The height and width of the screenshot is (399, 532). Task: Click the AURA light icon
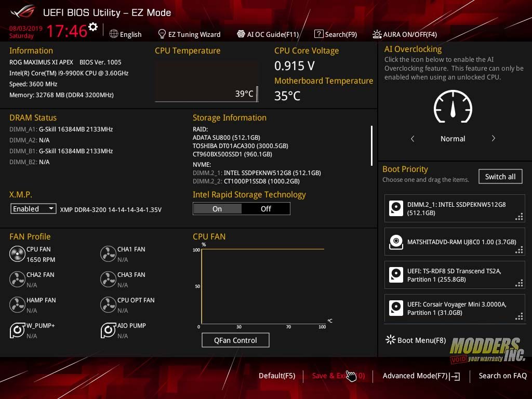tap(377, 34)
